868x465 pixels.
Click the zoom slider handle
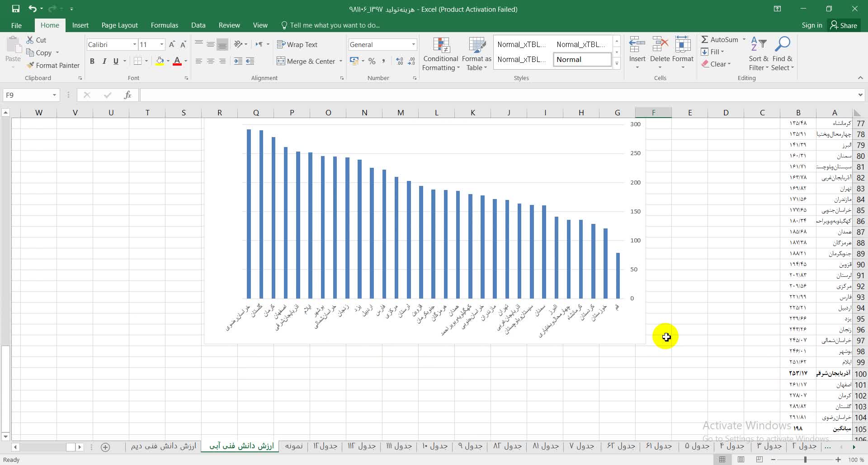point(805,460)
